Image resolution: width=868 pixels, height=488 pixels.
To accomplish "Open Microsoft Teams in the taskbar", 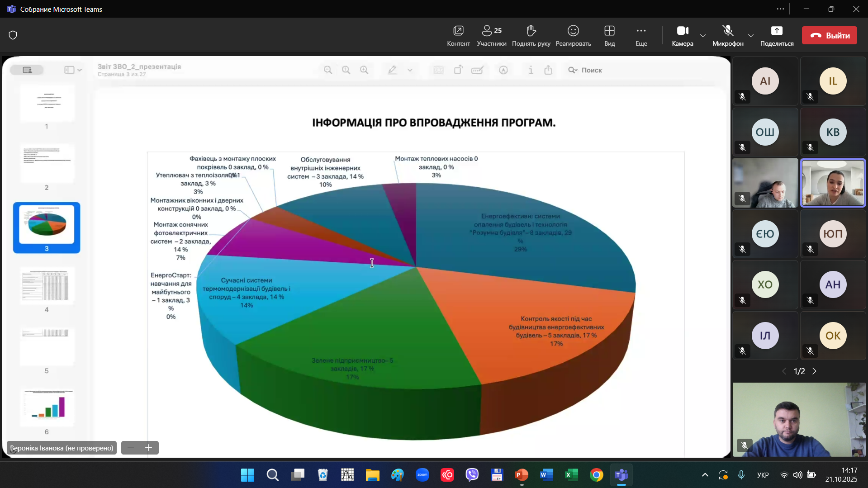I will coord(621,475).
